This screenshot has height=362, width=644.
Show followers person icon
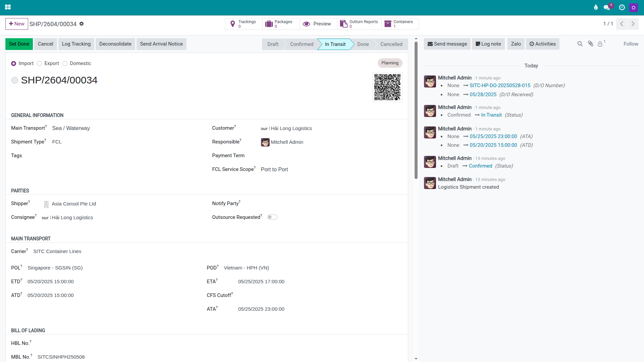coord(601,44)
